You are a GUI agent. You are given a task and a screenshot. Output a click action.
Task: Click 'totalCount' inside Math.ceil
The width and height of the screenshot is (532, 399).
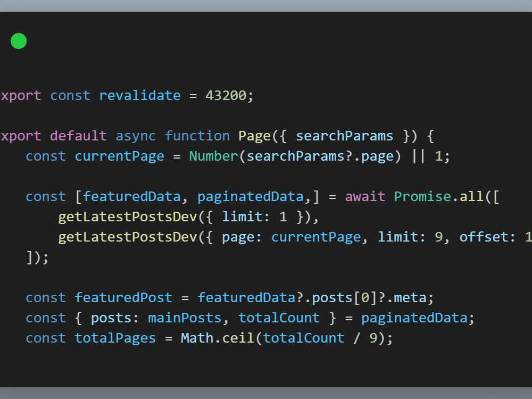304,338
